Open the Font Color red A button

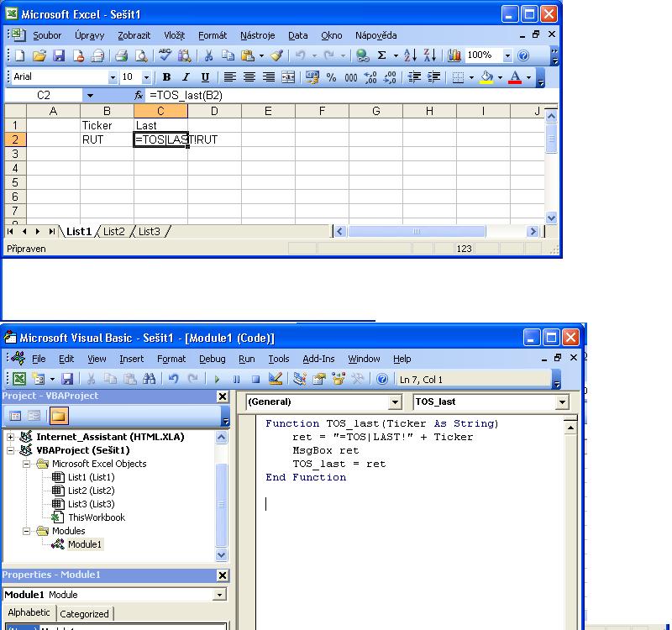515,77
